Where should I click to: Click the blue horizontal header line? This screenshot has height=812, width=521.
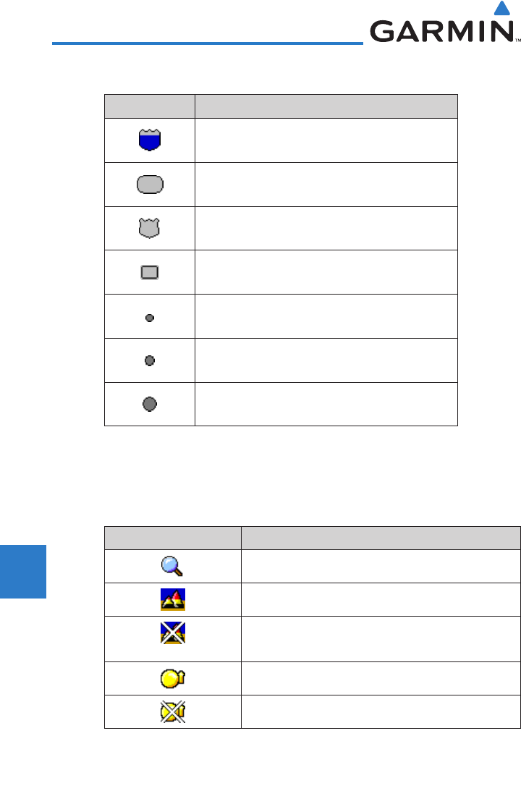(207, 44)
